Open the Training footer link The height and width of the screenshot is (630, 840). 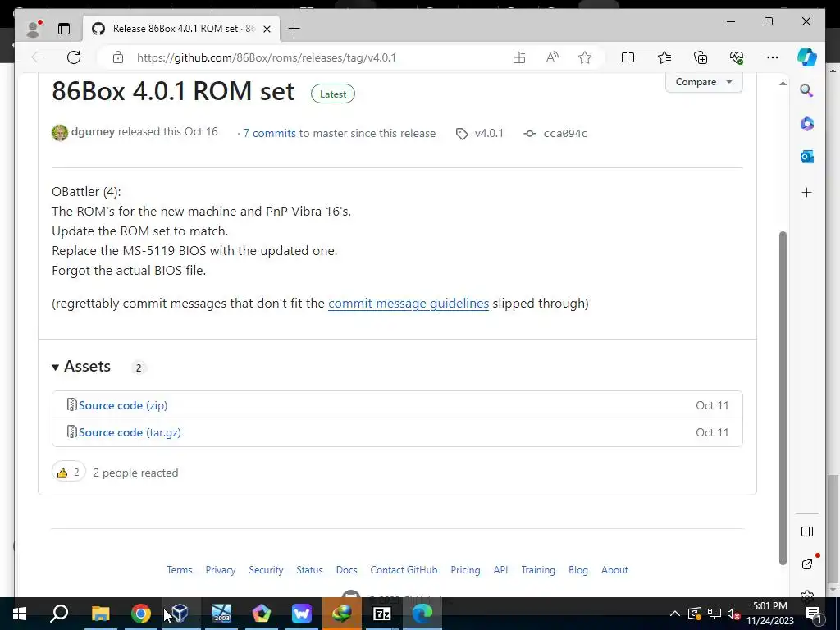pyautogui.click(x=538, y=570)
